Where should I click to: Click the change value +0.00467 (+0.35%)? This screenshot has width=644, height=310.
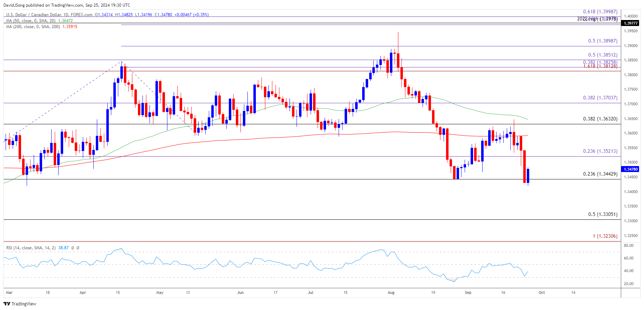click(192, 15)
